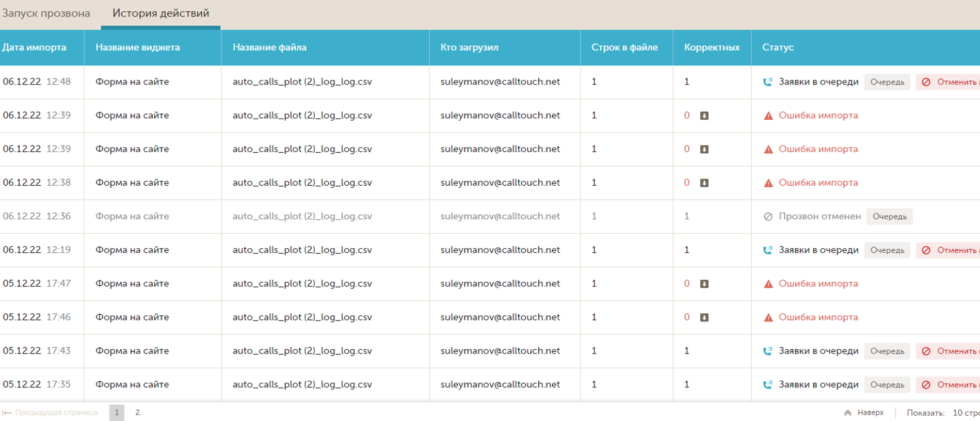The height and width of the screenshot is (421, 980).
Task: Download errors for the 06.12.22 12:39 first row
Action: [704, 116]
